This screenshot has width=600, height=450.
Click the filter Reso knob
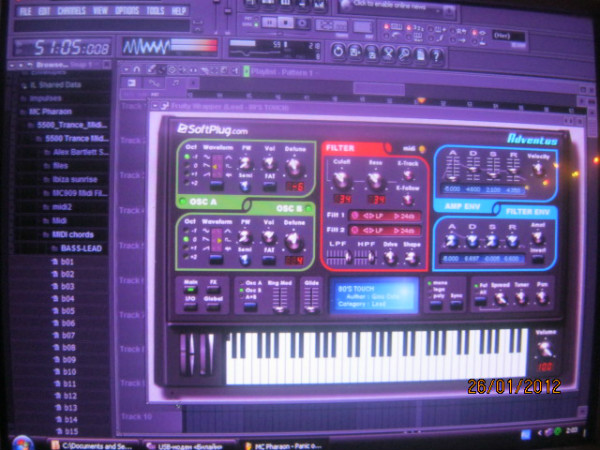[375, 180]
